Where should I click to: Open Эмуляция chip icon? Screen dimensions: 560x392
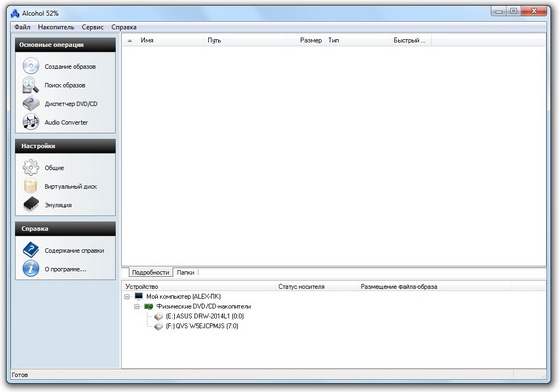[31, 205]
